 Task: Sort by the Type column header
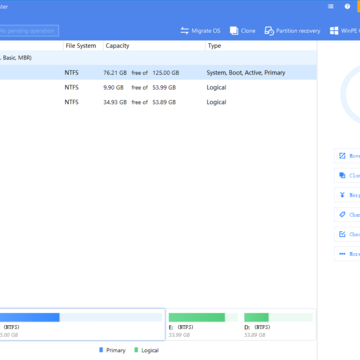pos(214,46)
